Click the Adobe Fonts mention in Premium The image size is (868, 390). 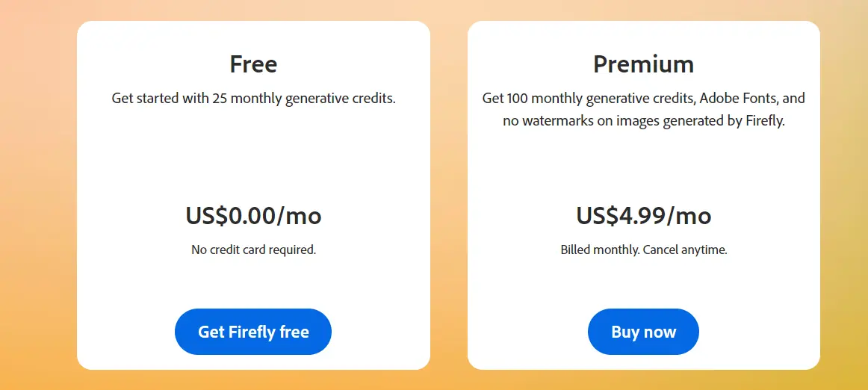(x=741, y=99)
